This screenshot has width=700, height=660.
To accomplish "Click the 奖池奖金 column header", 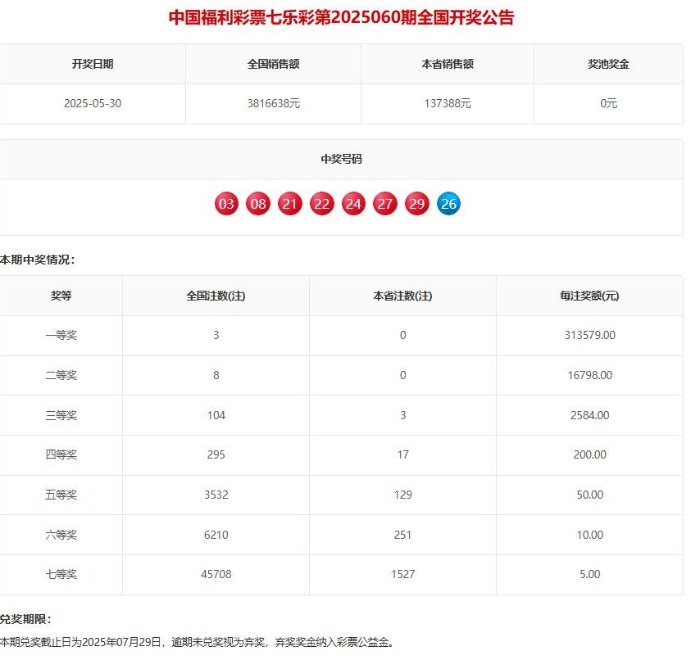I will 608,64.
